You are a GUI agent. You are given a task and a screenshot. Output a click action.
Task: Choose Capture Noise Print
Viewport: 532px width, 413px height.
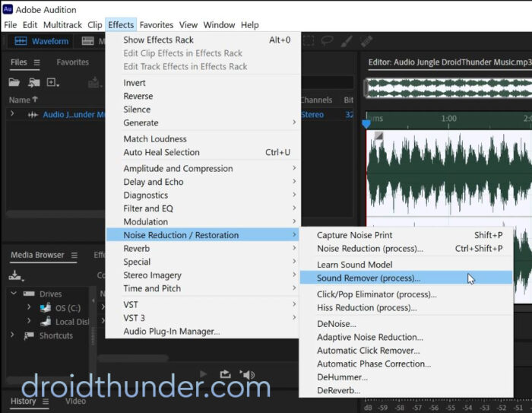click(406, 235)
